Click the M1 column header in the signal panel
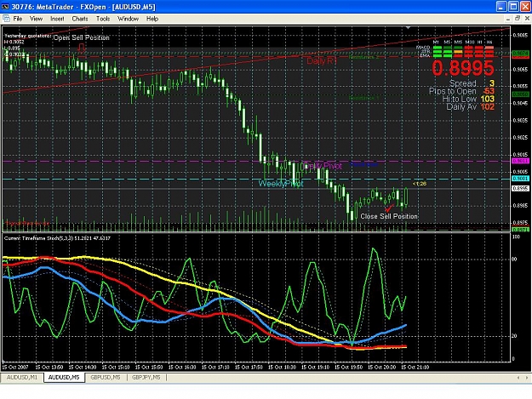 [x=437, y=42]
